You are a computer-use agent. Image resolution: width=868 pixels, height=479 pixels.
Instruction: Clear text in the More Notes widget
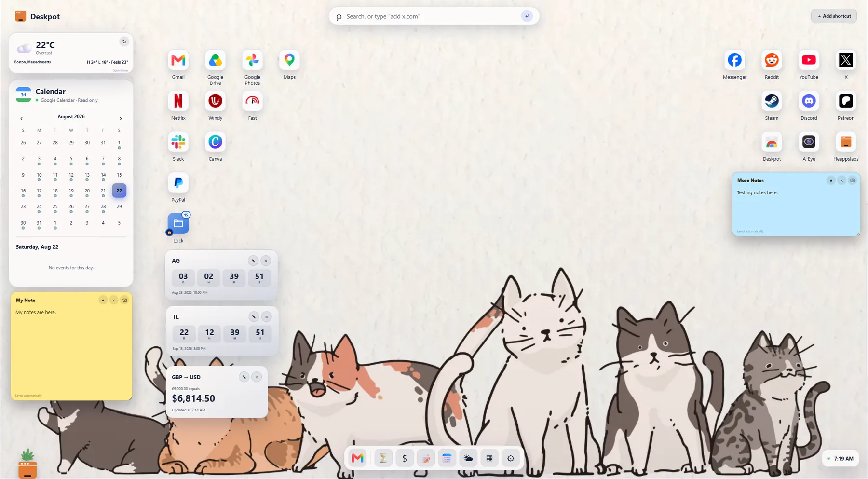[x=853, y=180]
